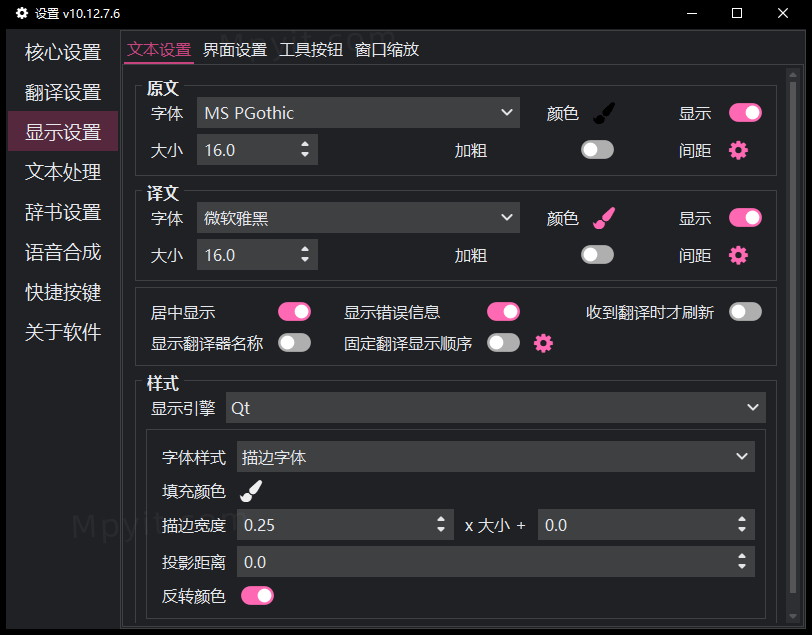The image size is (812, 635).
Task: Enable 收到翻译时才刷新 switch
Action: coord(745,312)
